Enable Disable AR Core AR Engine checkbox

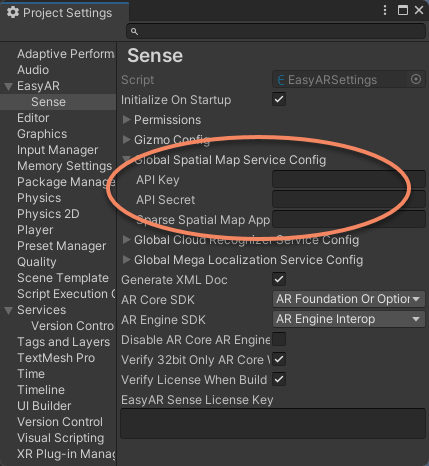click(x=279, y=339)
